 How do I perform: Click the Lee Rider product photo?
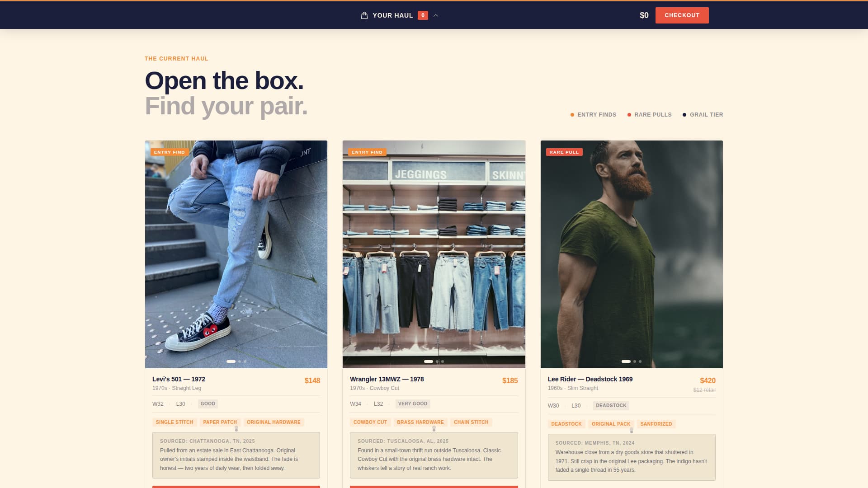point(632,254)
